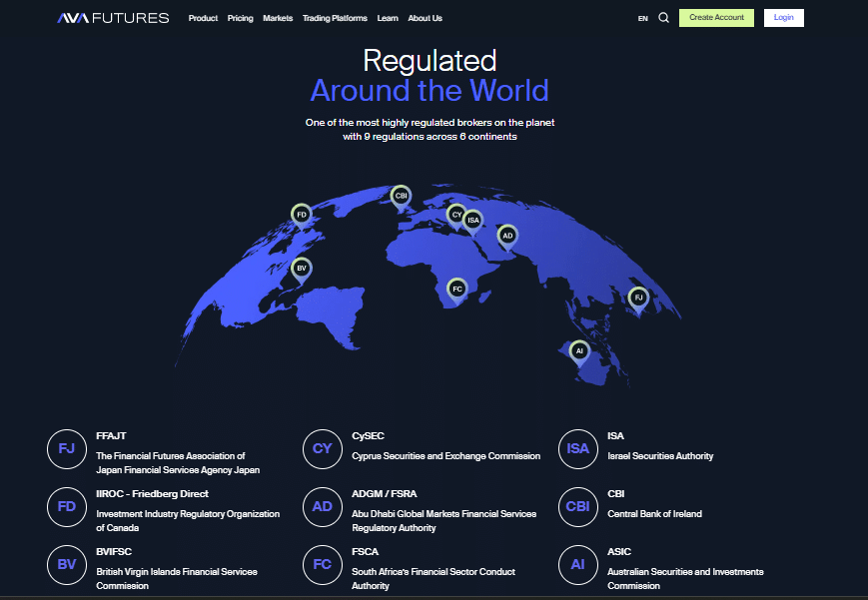
Task: Open the search magnifier icon
Action: (x=663, y=18)
